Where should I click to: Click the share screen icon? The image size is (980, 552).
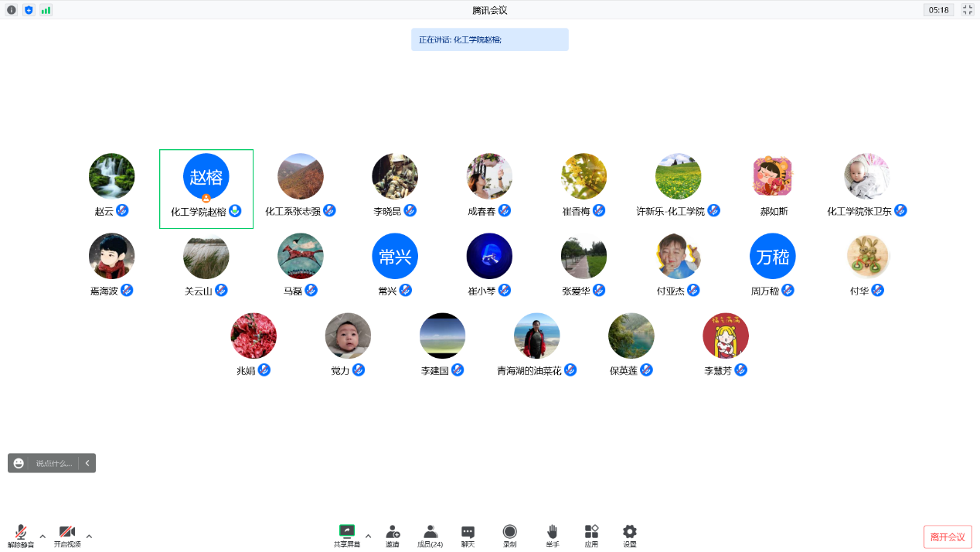point(346,532)
